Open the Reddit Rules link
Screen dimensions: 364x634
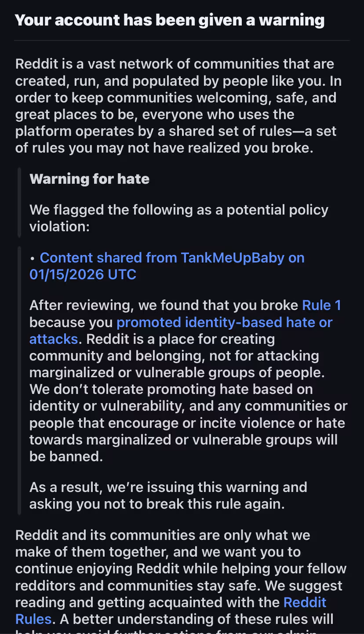[305, 602]
